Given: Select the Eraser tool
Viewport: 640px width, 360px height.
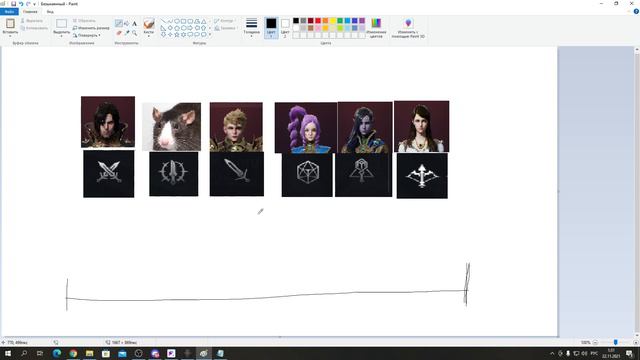Looking at the screenshot, I should click(118, 33).
